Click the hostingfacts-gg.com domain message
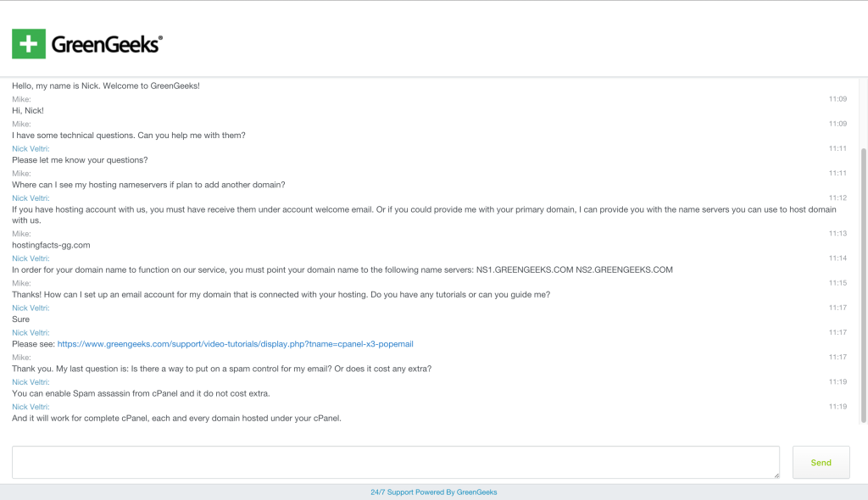The width and height of the screenshot is (868, 500). click(51, 245)
